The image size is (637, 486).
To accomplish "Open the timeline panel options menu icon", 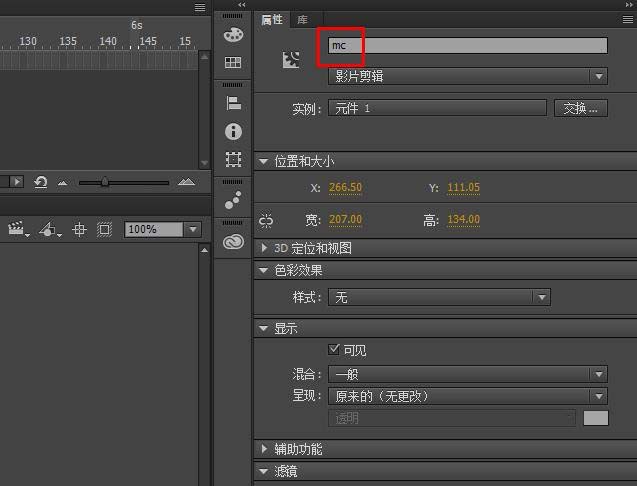I will 200,7.
